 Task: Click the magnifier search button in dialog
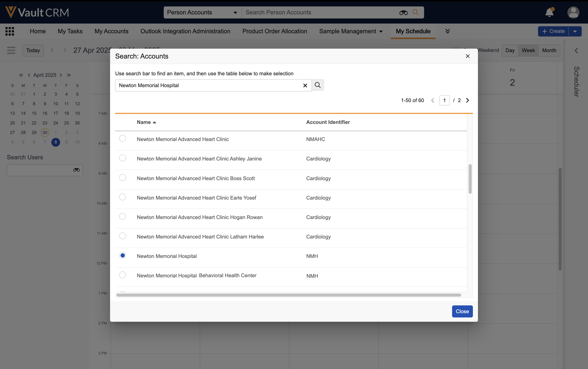[318, 85]
